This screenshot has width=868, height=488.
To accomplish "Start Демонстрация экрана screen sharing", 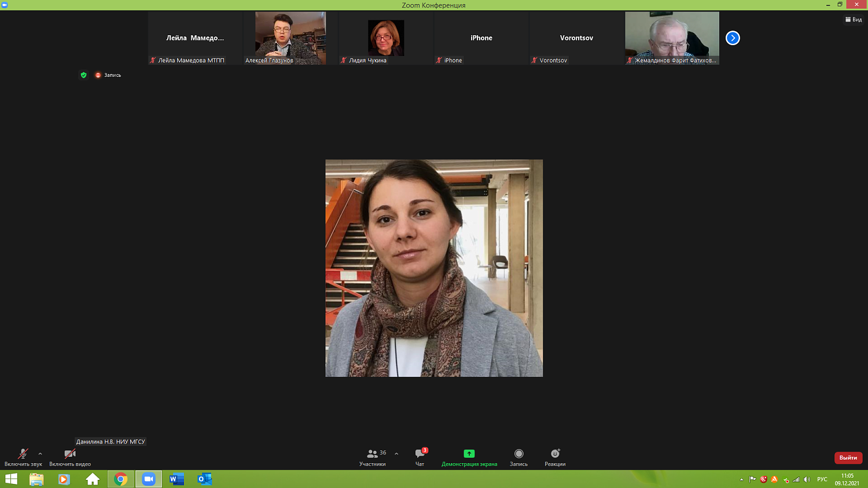I will point(469,457).
